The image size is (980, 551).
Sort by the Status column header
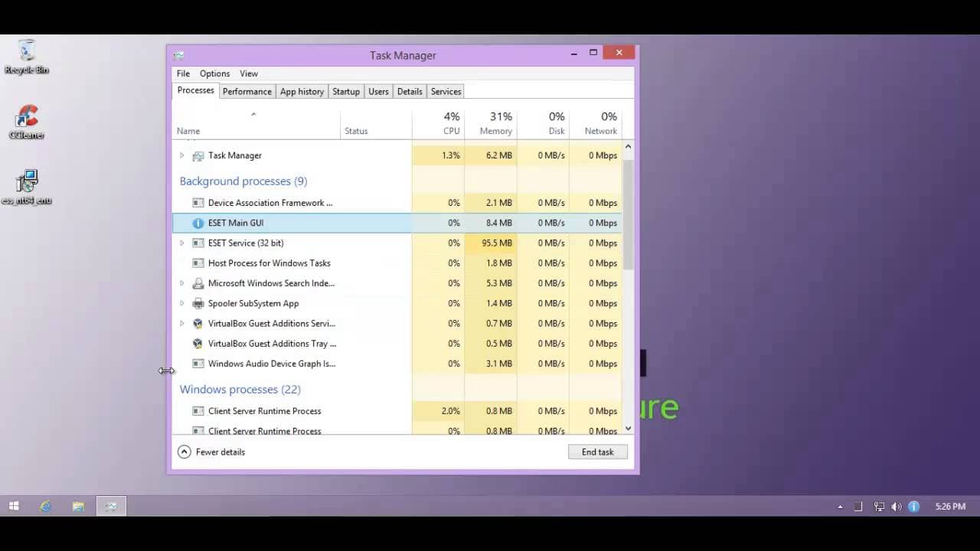pyautogui.click(x=376, y=124)
